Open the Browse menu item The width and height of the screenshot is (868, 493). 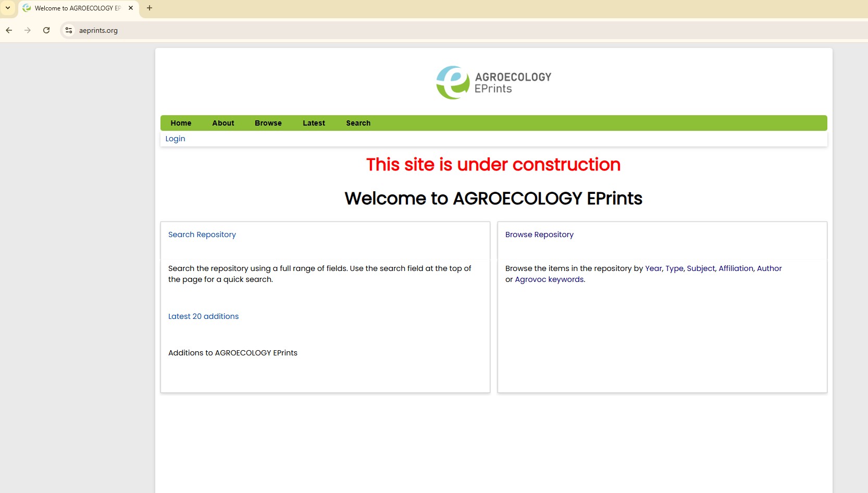[268, 123]
